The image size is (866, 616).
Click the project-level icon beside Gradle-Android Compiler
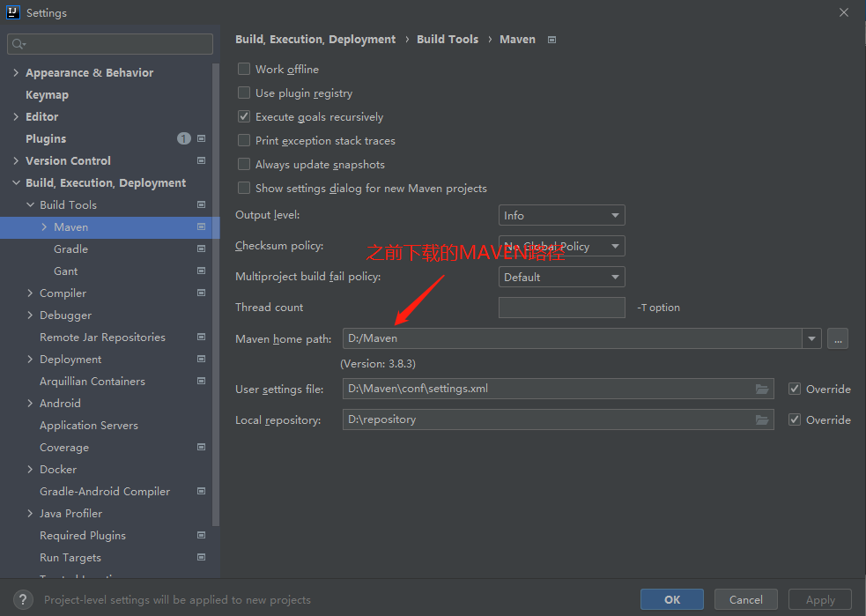click(x=202, y=491)
